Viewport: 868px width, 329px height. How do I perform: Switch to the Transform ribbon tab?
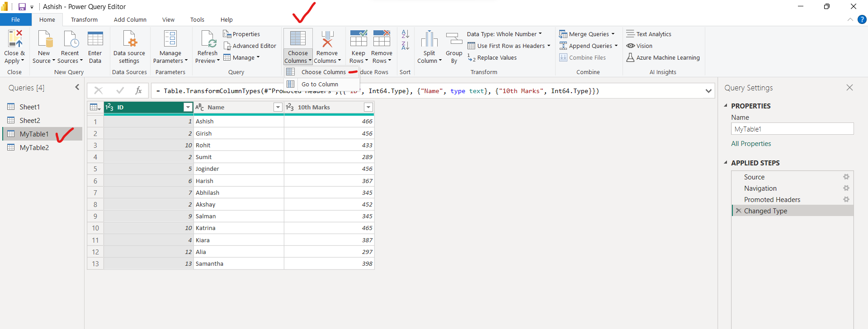point(84,19)
